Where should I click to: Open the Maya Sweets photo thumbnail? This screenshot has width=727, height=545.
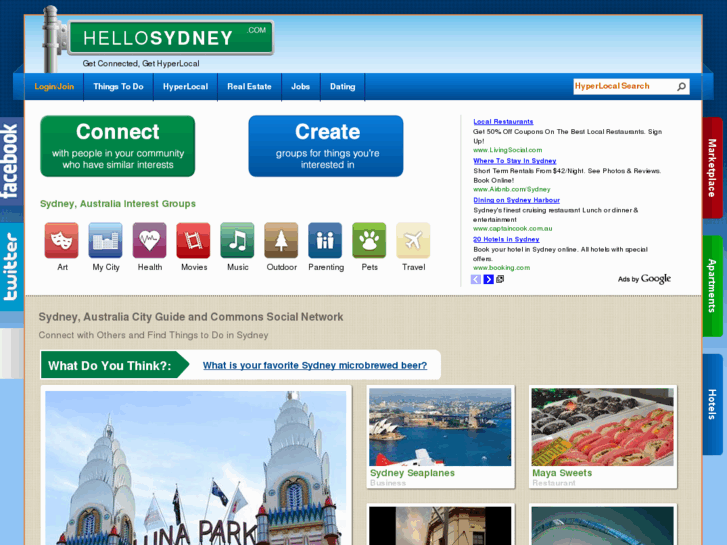pos(602,427)
